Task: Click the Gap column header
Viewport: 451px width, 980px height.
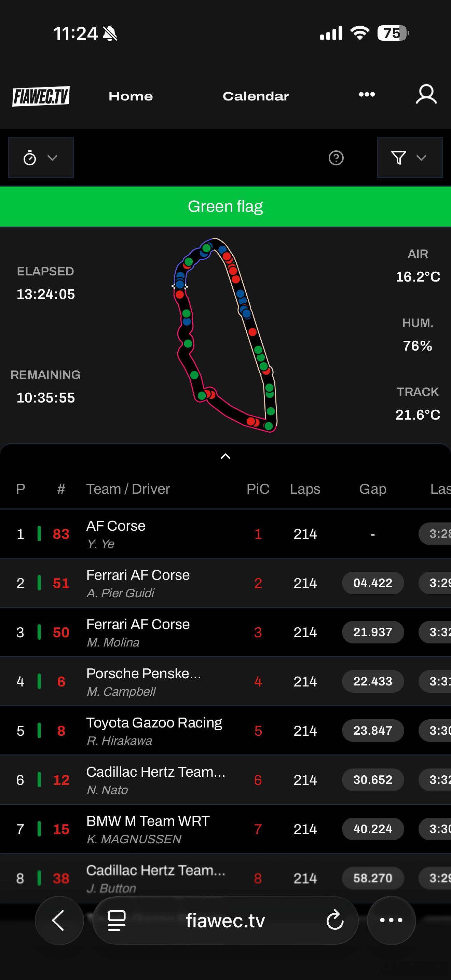Action: 372,489
